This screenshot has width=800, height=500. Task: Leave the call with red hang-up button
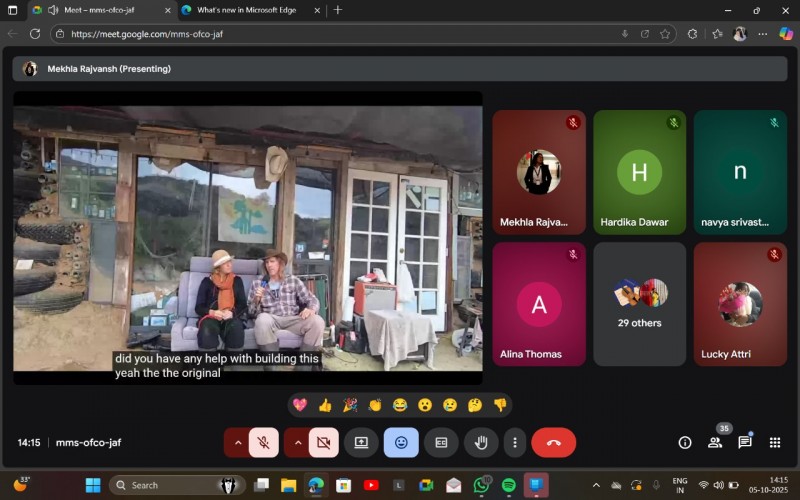tap(553, 442)
